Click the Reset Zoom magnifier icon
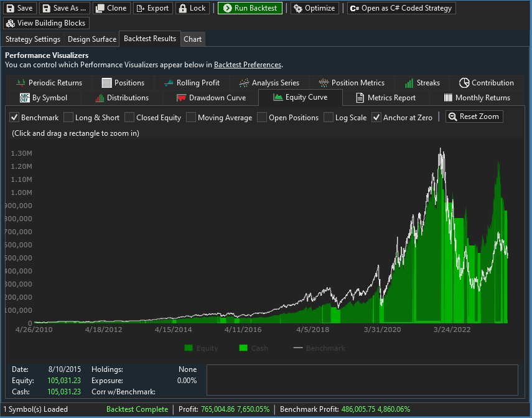532x418 pixels. click(453, 116)
